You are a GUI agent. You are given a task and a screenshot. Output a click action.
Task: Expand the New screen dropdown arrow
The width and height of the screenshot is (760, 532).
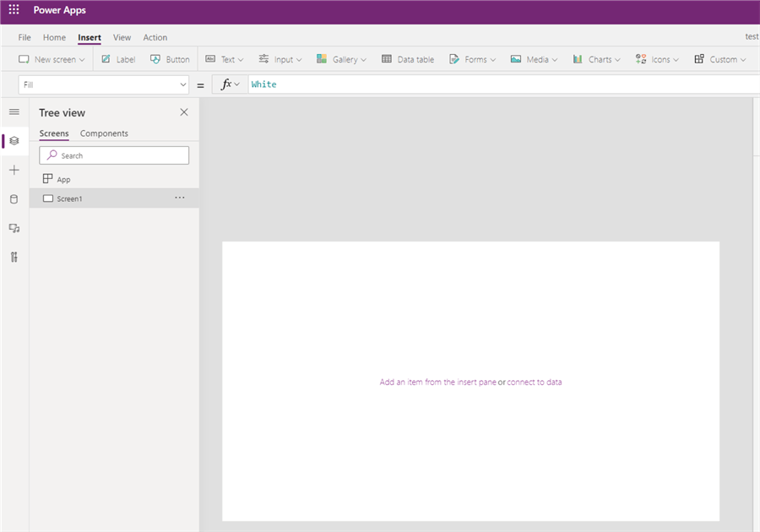click(x=82, y=60)
